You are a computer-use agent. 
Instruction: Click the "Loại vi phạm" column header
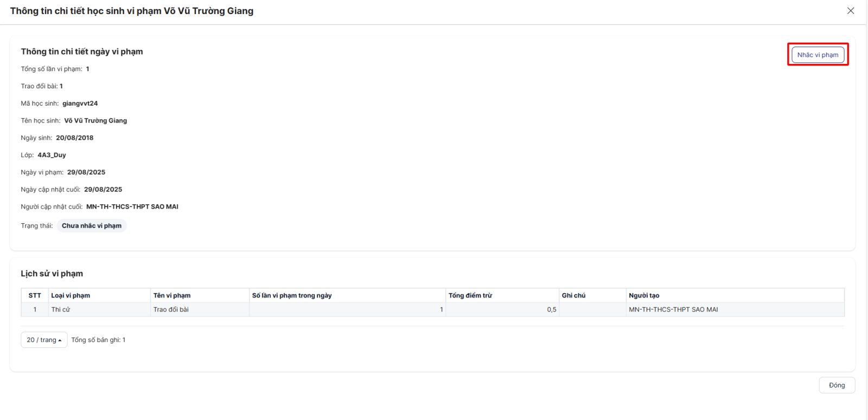[71, 295]
